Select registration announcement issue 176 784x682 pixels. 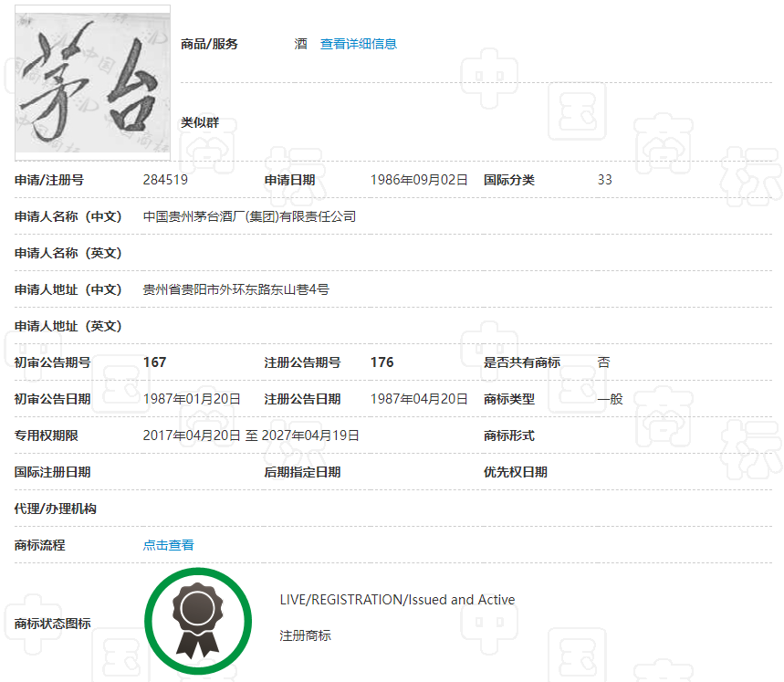coord(382,362)
